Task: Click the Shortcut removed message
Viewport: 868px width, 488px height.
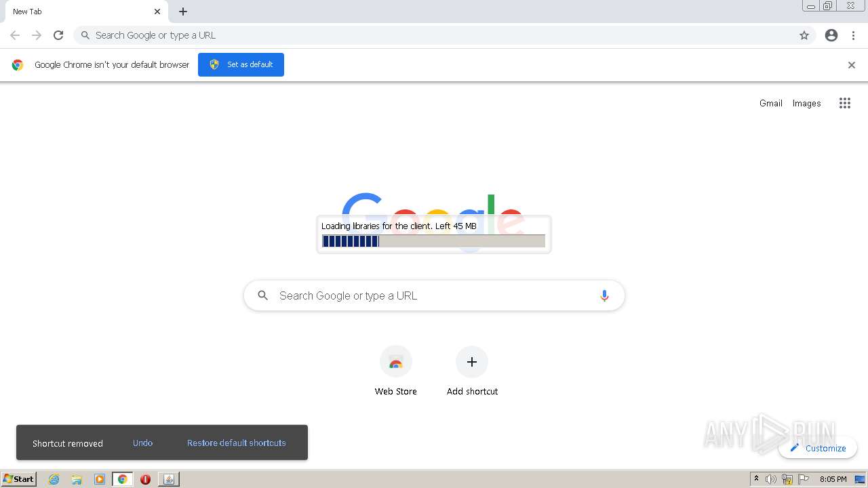Action: pyautogui.click(x=68, y=443)
